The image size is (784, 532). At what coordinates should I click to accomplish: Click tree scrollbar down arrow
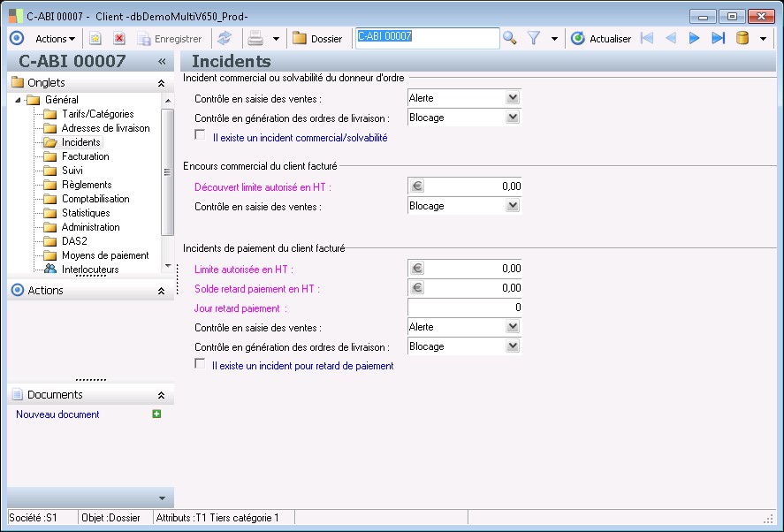click(x=168, y=266)
